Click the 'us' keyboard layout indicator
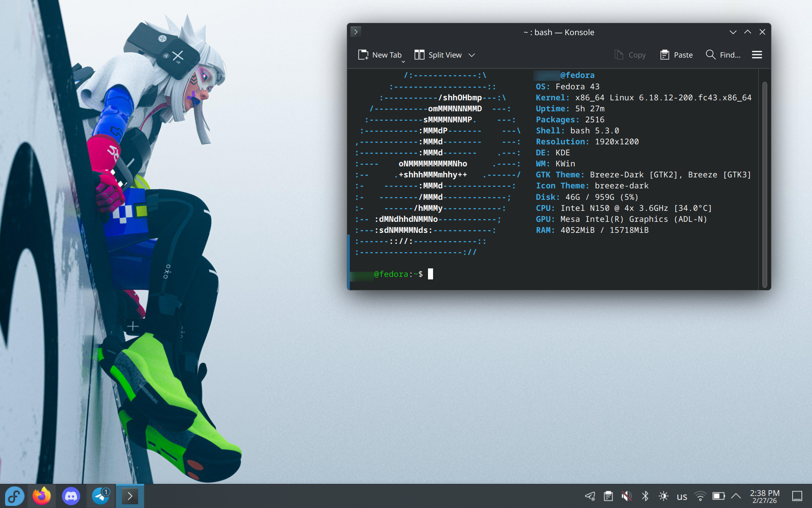Screen dimensions: 812x508 682,497
